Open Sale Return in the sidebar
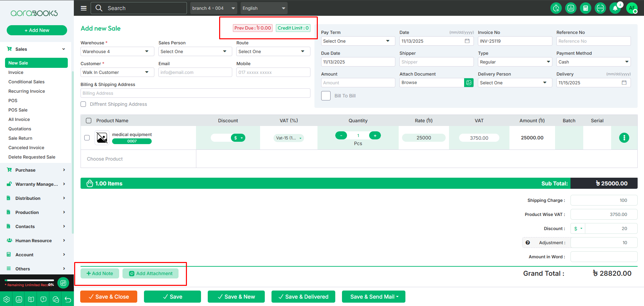The width and height of the screenshot is (644, 306). [x=20, y=138]
